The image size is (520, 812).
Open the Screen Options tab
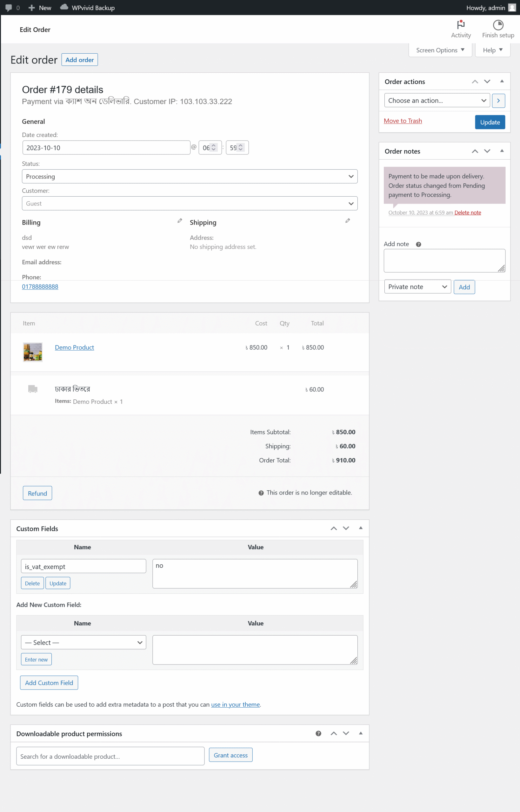[440, 50]
